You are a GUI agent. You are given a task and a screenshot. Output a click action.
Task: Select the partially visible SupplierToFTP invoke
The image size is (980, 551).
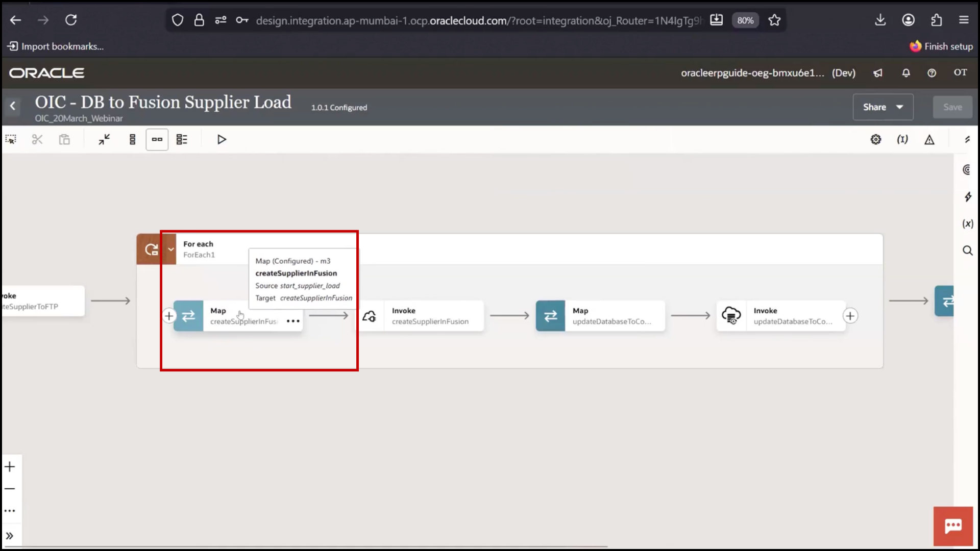[42, 301]
